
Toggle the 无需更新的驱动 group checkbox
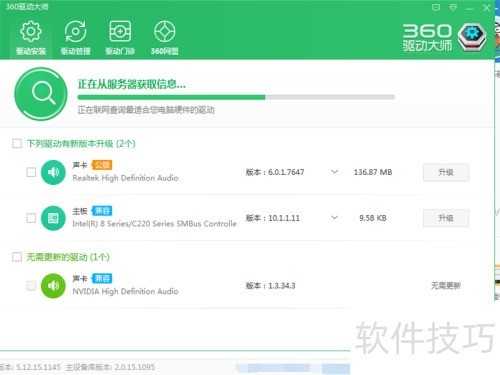click(x=17, y=257)
